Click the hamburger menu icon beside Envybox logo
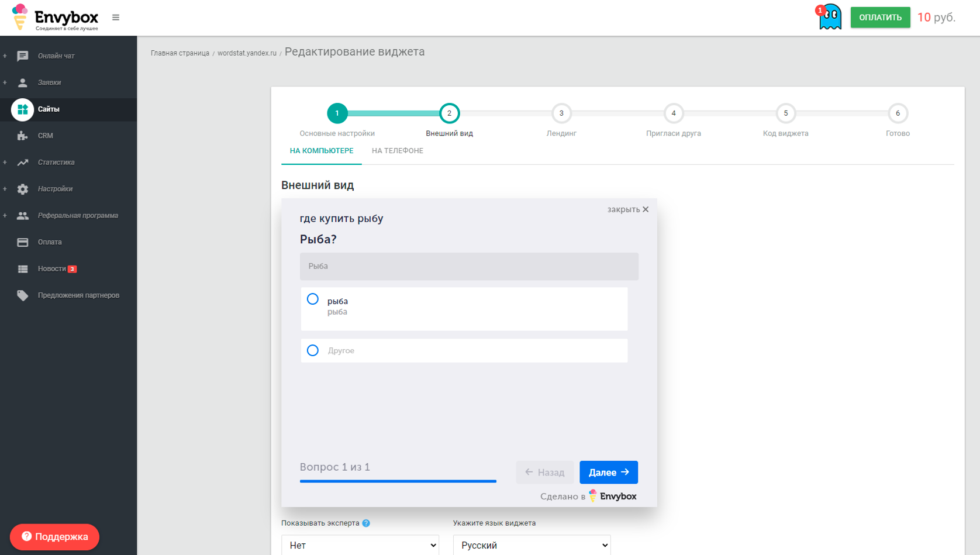Image resolution: width=980 pixels, height=555 pixels. pos(116,18)
